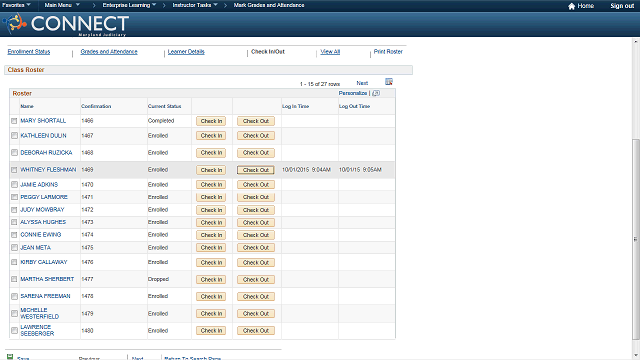Viewport: 640px width, 360px height.
Task: Check Out PEGGY LARMORE
Action: click(x=256, y=197)
